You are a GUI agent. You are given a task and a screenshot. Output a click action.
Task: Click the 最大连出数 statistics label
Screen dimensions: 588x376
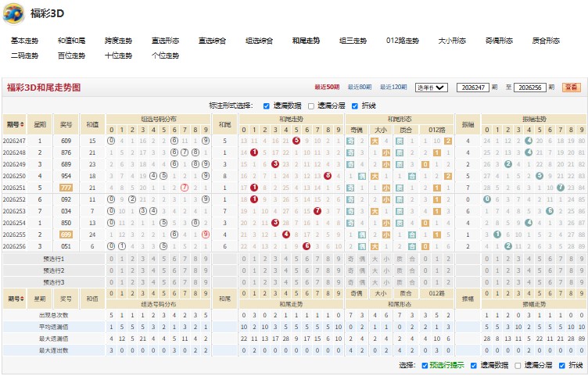tap(54, 350)
